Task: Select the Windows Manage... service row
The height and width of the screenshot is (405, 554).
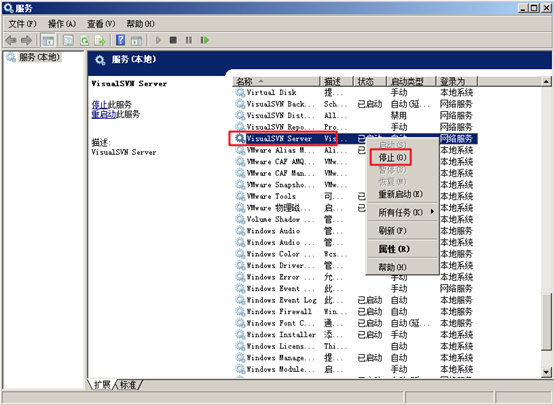Action: 354,357
